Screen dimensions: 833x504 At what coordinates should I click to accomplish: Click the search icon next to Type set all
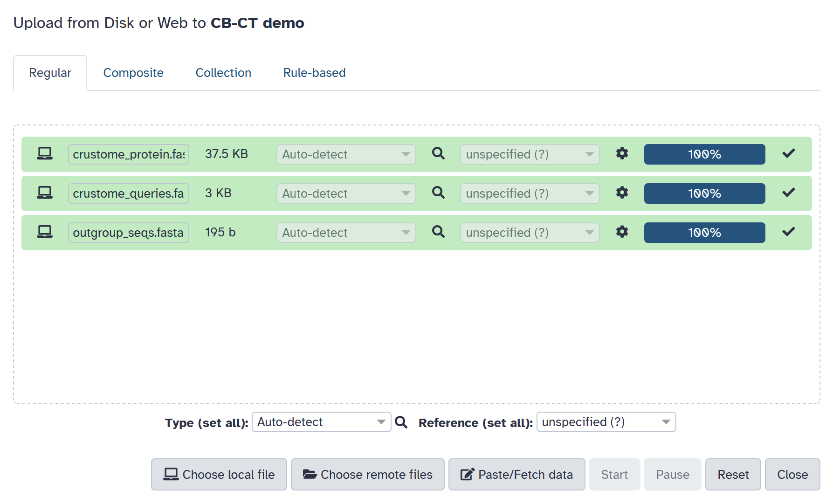(401, 422)
